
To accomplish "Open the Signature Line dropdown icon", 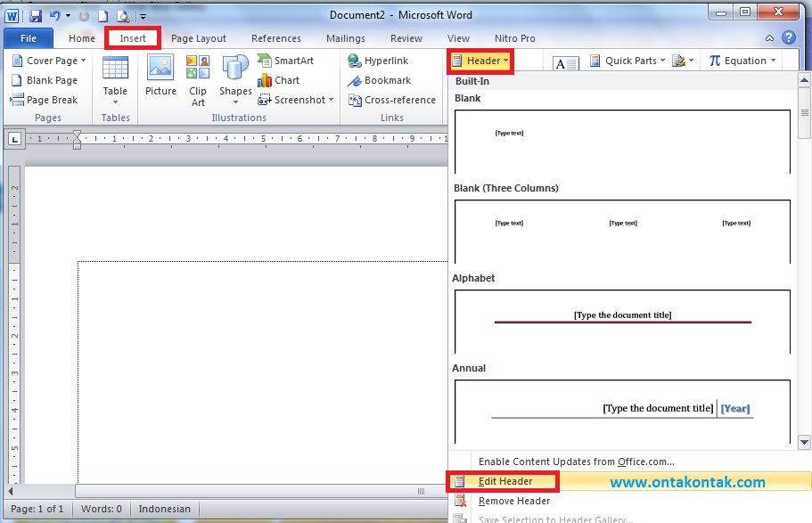I will click(683, 61).
